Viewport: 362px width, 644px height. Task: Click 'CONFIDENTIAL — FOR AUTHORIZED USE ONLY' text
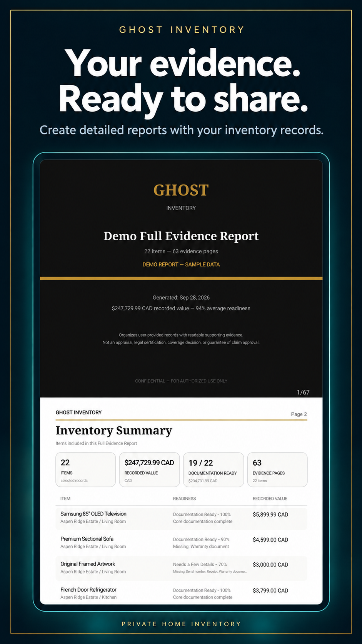181,381
